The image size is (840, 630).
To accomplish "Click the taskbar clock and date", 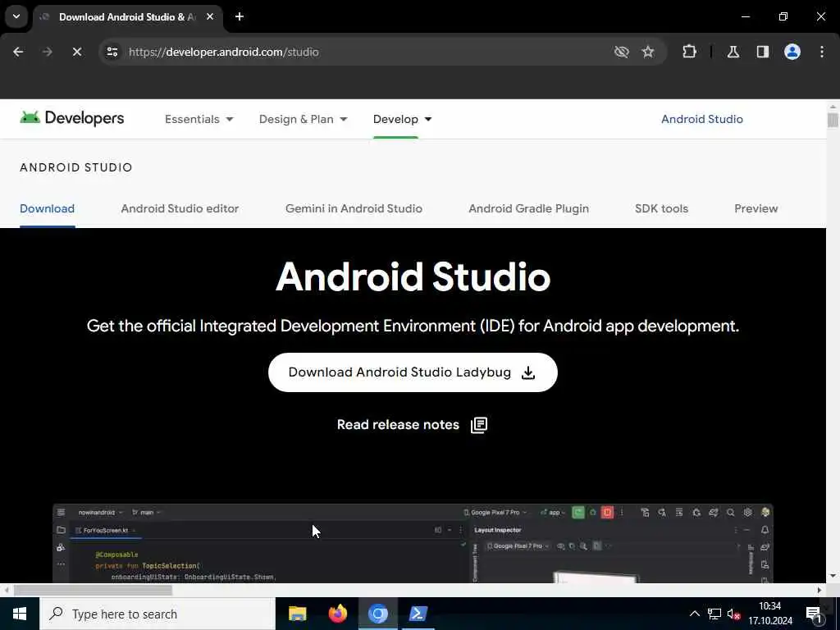I will 770,614.
